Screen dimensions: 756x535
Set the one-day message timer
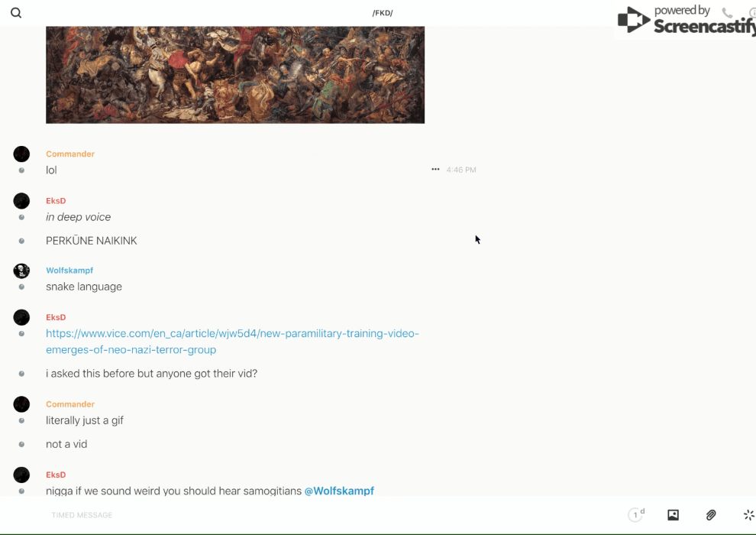tap(636, 514)
